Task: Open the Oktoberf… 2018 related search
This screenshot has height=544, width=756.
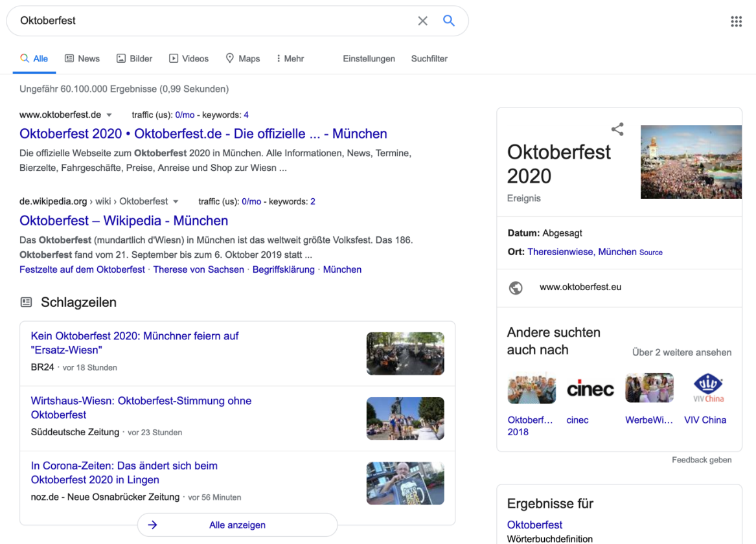Action: point(530,426)
